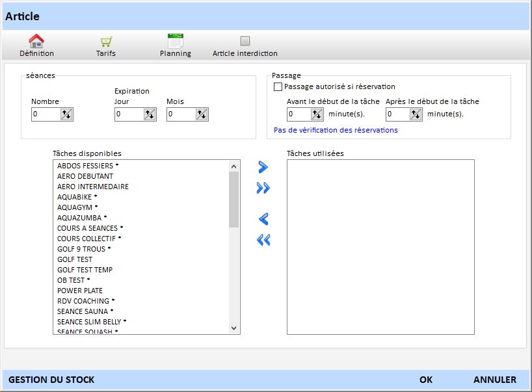The width and height of the screenshot is (532, 392).
Task: Click the Article interdiction icon
Action: point(245,41)
